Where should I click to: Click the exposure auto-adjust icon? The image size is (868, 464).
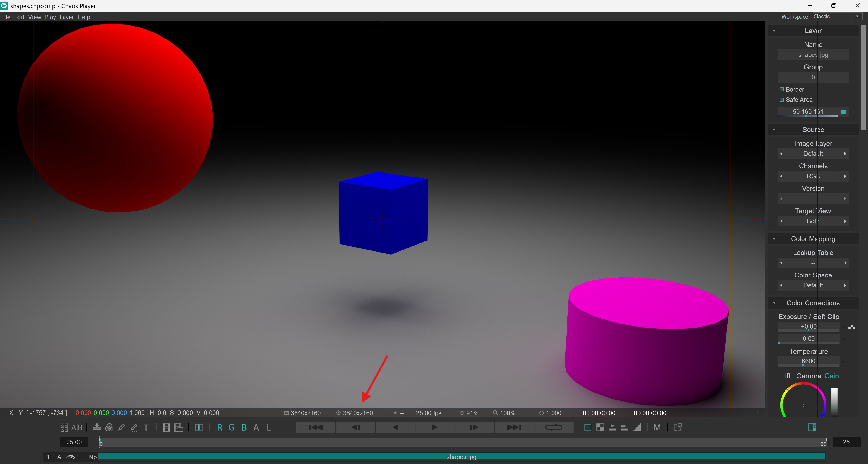coord(851,327)
